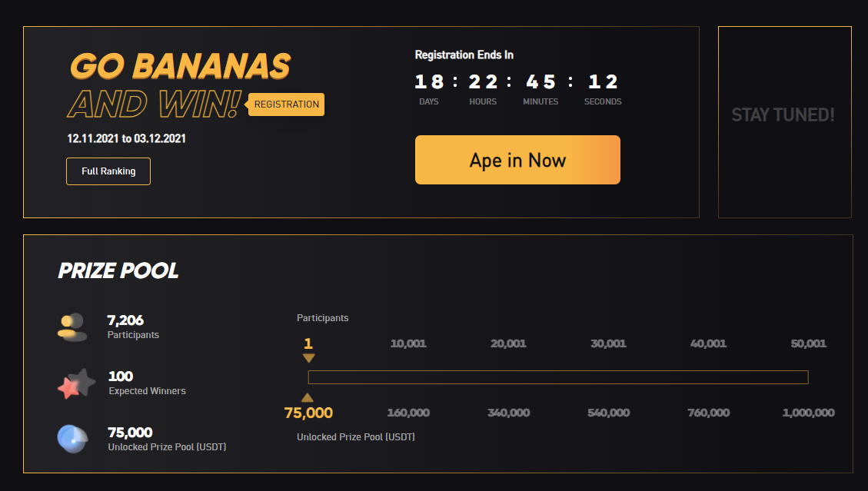Click the 540,000 prize pool tier

[608, 413]
